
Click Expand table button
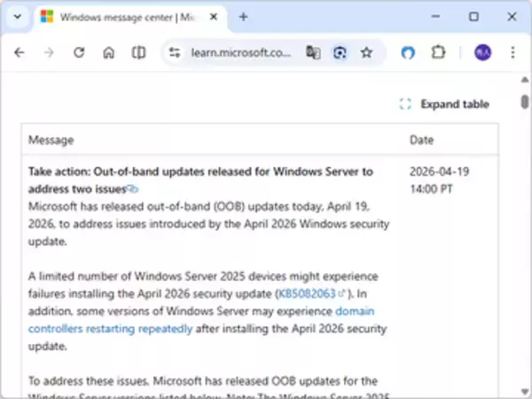point(444,104)
